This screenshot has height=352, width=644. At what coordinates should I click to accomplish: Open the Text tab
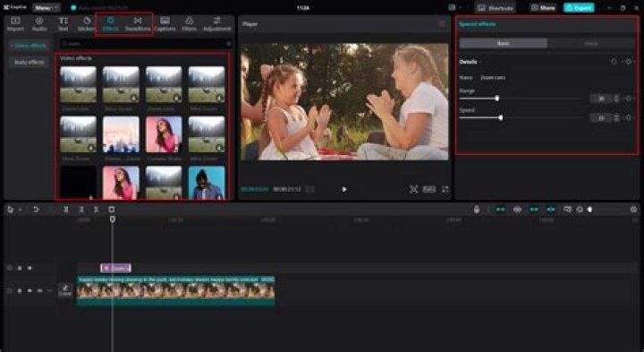64,24
